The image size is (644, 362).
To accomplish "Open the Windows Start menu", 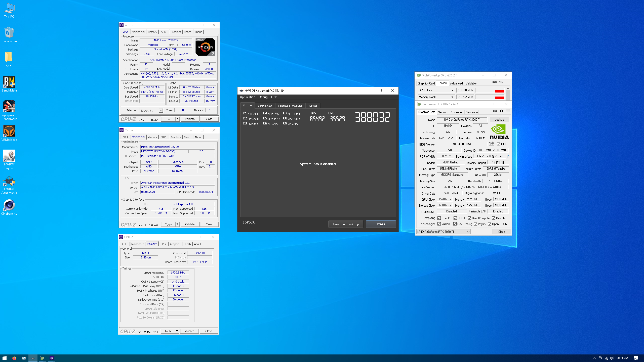I will click(5, 358).
